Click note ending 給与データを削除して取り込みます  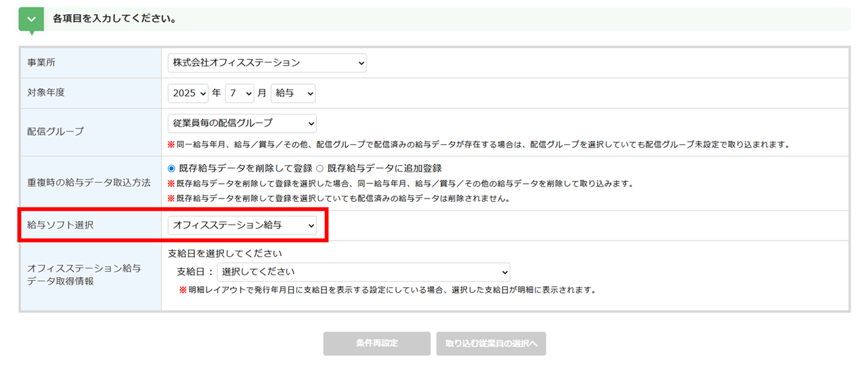pyautogui.click(x=400, y=184)
